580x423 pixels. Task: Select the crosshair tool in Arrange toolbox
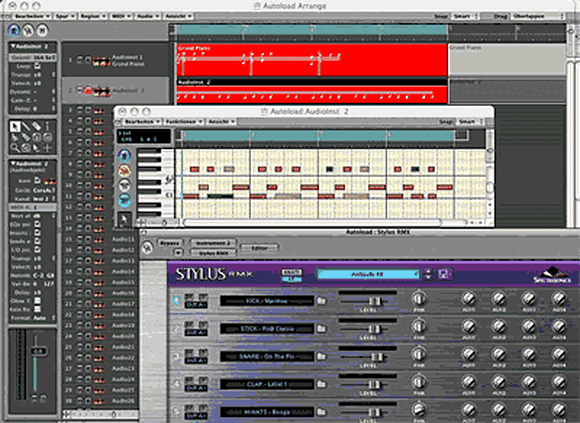[x=47, y=148]
